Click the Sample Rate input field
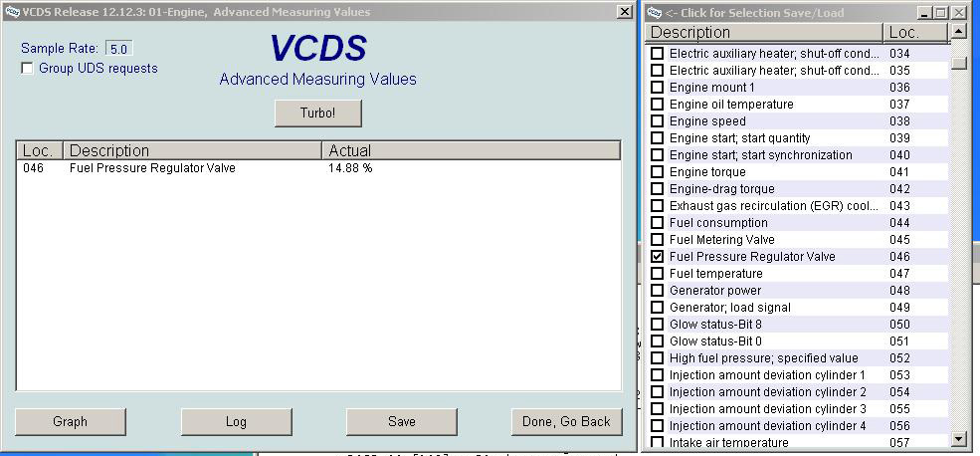Image resolution: width=980 pixels, height=456 pixels. (x=118, y=48)
